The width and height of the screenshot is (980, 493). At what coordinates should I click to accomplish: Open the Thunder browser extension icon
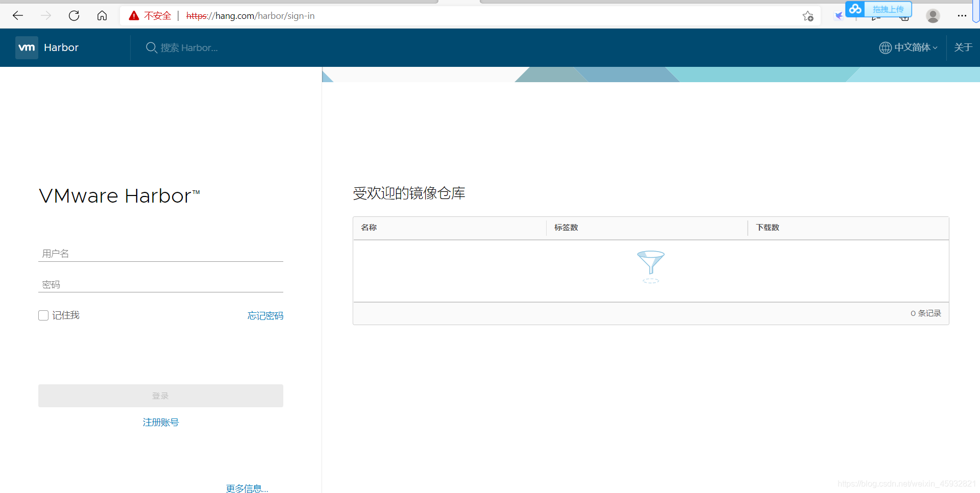[839, 15]
